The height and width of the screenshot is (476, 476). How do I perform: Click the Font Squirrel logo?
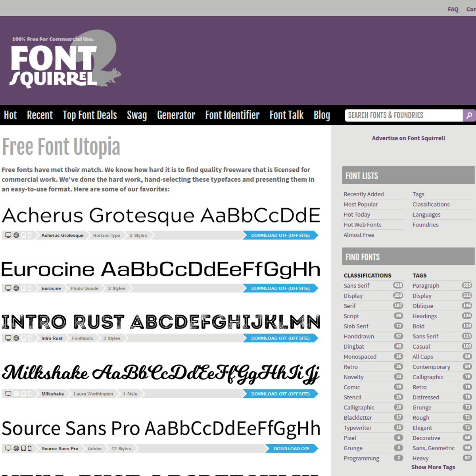coord(65,59)
